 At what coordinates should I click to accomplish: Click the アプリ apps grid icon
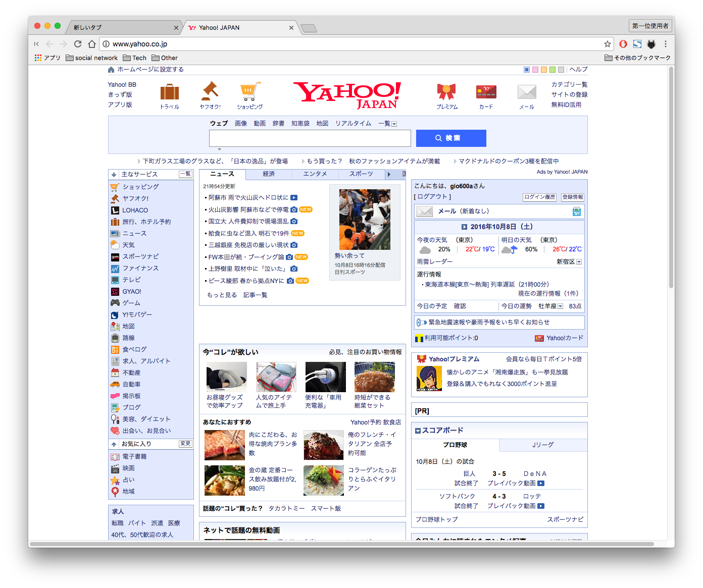(x=38, y=58)
